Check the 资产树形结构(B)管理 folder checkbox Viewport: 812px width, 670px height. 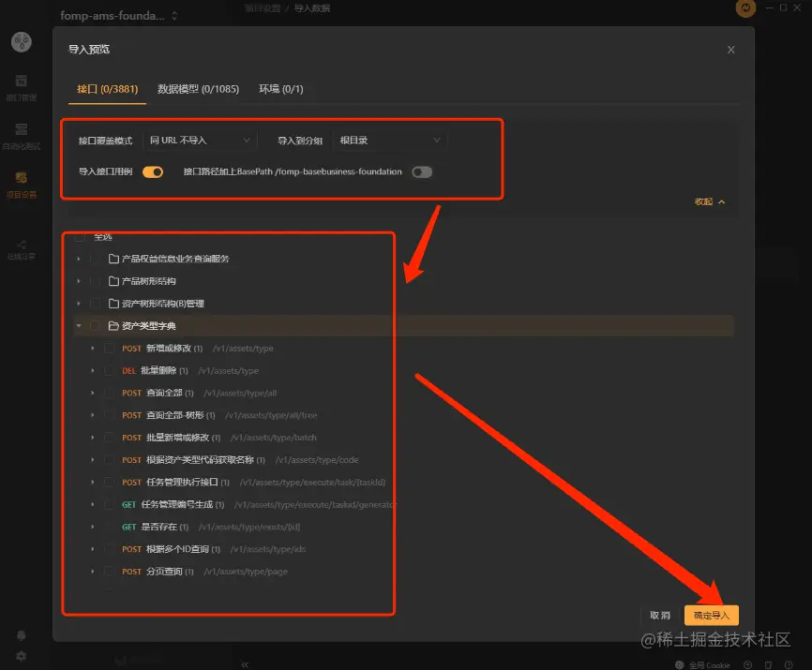[96, 304]
